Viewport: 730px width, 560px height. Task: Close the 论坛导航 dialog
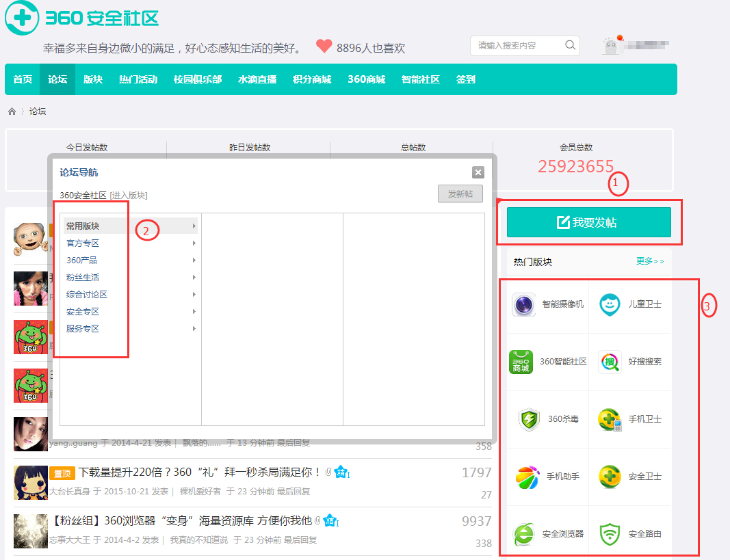pyautogui.click(x=478, y=172)
